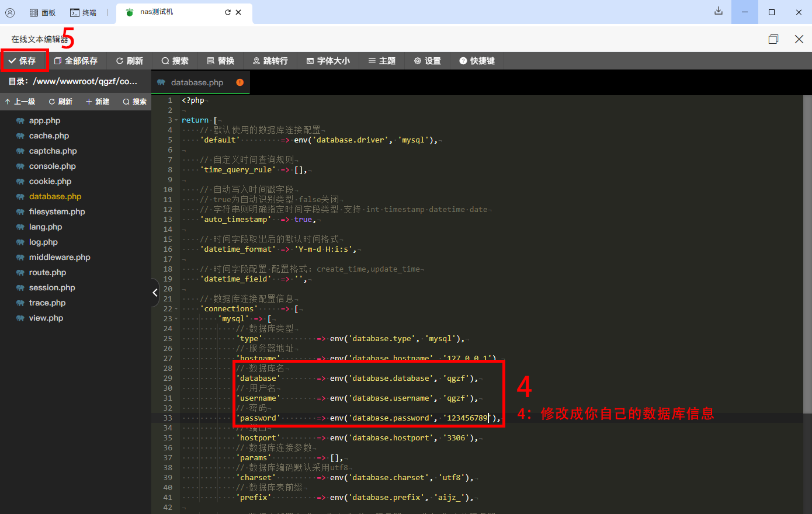Open session.php from the file list
The image size is (812, 514).
pyautogui.click(x=52, y=288)
